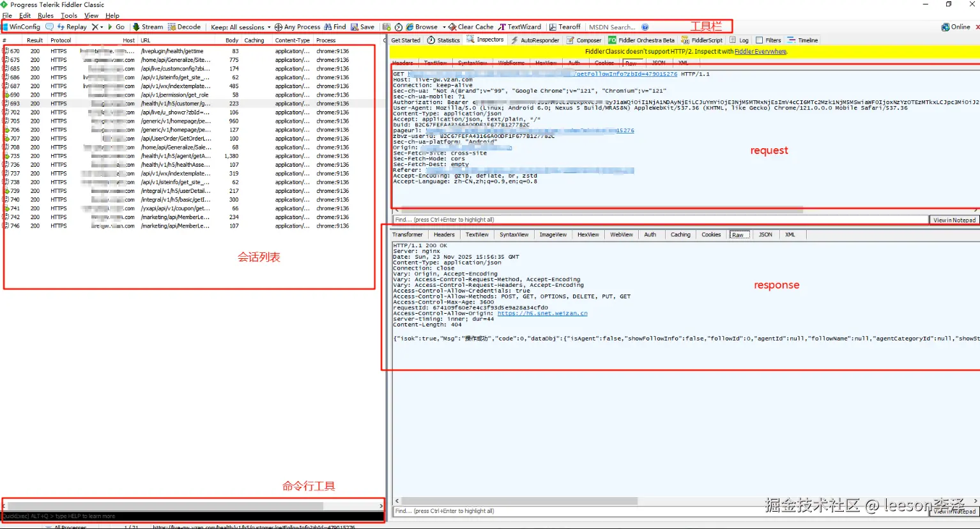
Task: Open the Rules menu
Action: click(x=45, y=15)
